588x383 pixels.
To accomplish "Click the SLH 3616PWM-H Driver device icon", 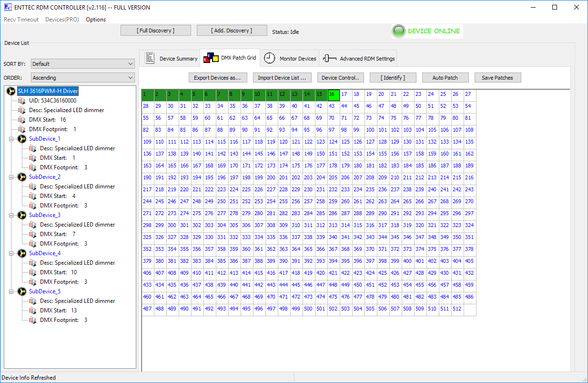I will pos(11,91).
